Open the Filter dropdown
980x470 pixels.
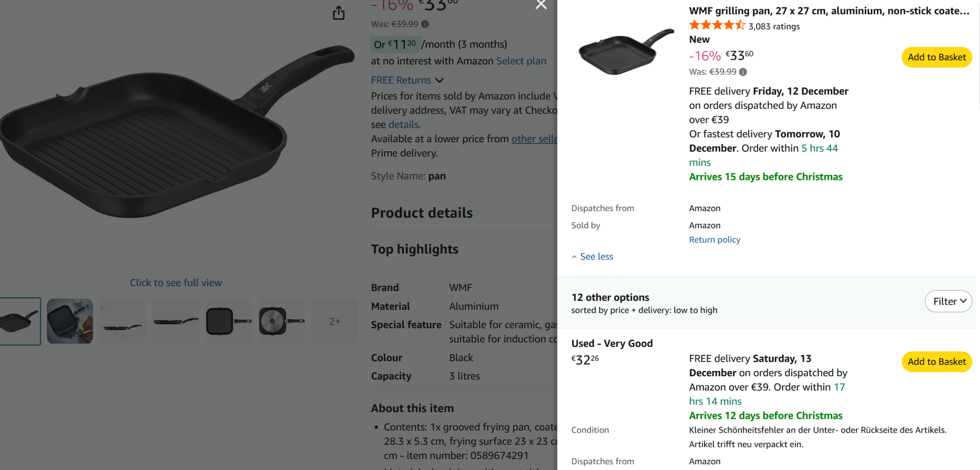[948, 302]
